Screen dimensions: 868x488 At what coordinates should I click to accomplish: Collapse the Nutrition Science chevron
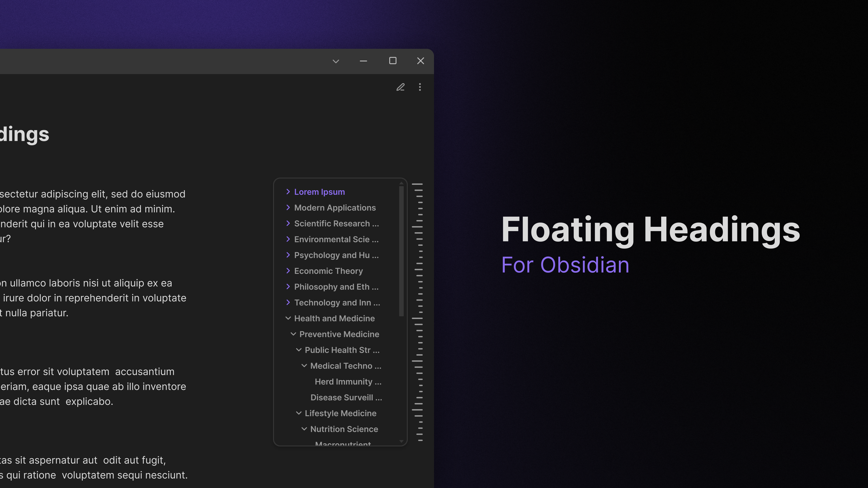click(304, 429)
